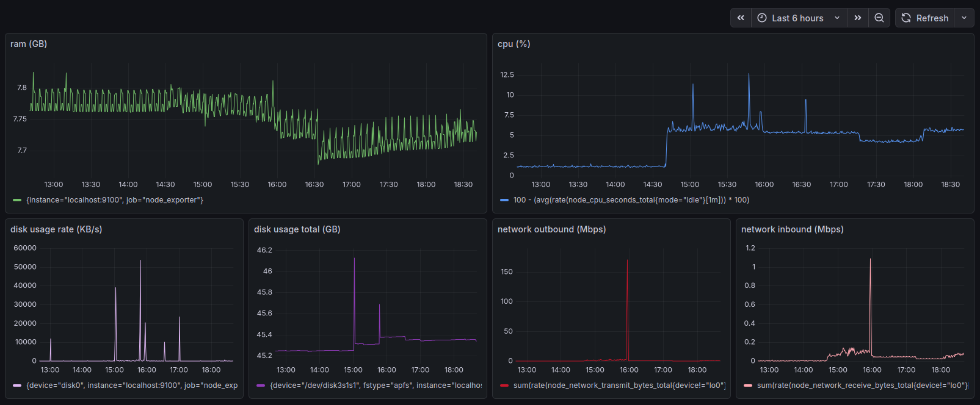Viewport: 980px width, 405px height.
Task: Open the ram (GB) panel title
Action: coord(29,44)
